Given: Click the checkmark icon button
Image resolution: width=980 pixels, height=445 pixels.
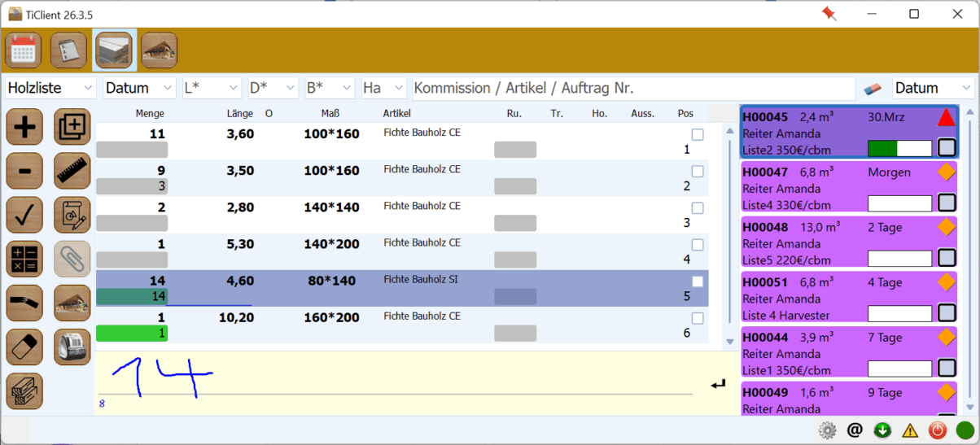Looking at the screenshot, I should 24,215.
